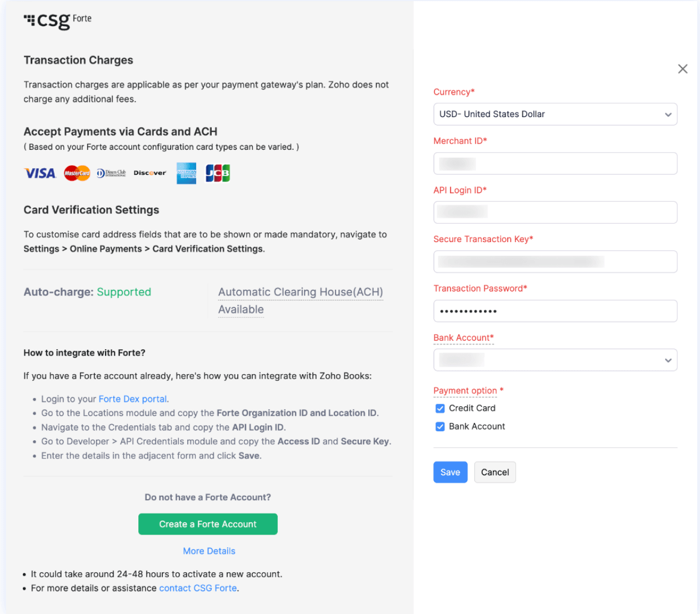Screen dimensions: 700x614
Task: Open the More Details link
Action: pos(209,551)
